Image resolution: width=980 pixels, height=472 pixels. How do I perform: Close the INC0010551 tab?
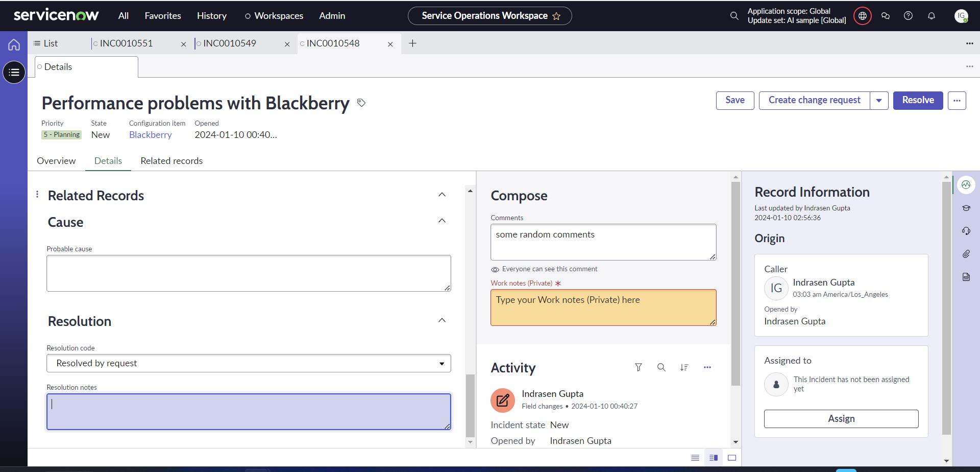pyautogui.click(x=184, y=44)
